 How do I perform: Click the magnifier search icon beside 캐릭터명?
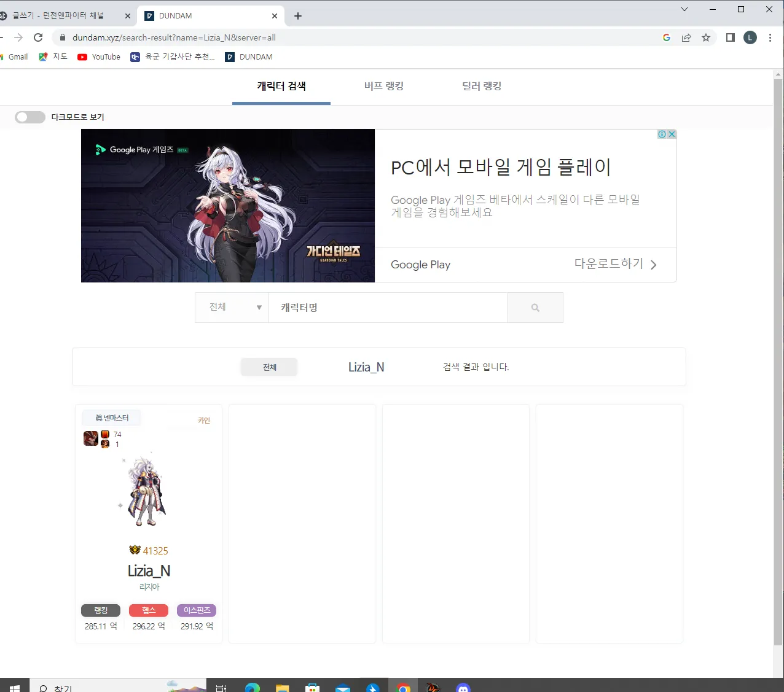[535, 307]
